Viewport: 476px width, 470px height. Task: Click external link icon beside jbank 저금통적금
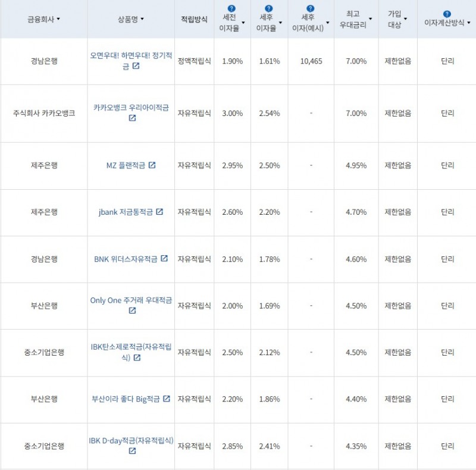pos(159,212)
